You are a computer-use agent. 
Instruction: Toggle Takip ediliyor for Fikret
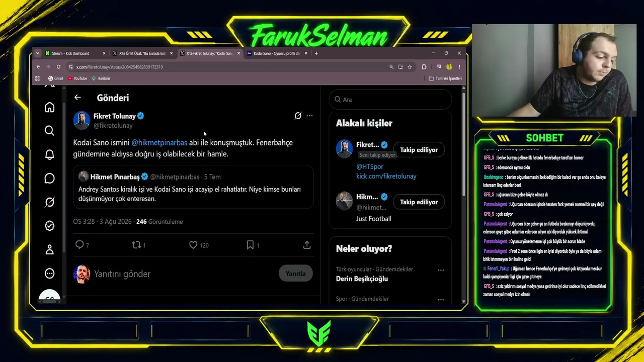(x=419, y=150)
